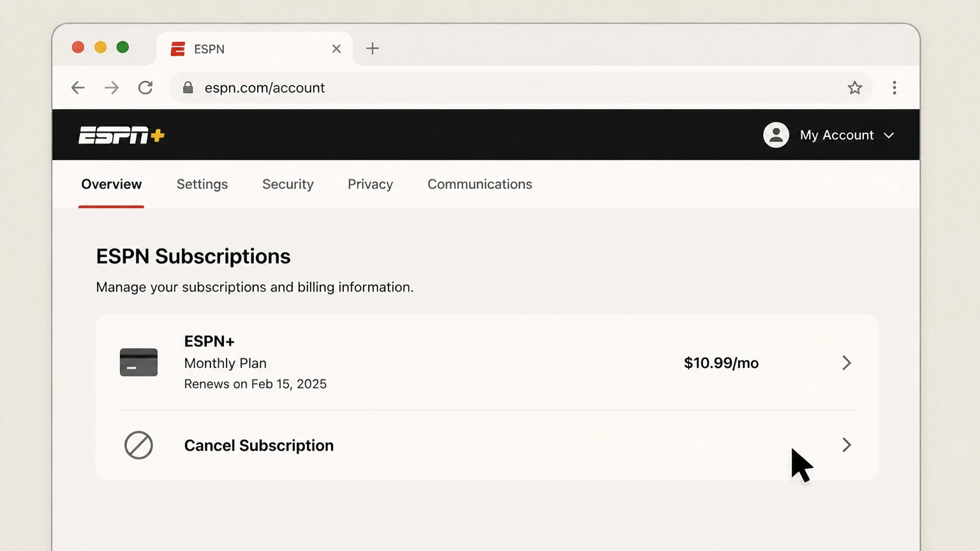
Task: Click the credit card icon beside ESPN+
Action: (x=138, y=362)
